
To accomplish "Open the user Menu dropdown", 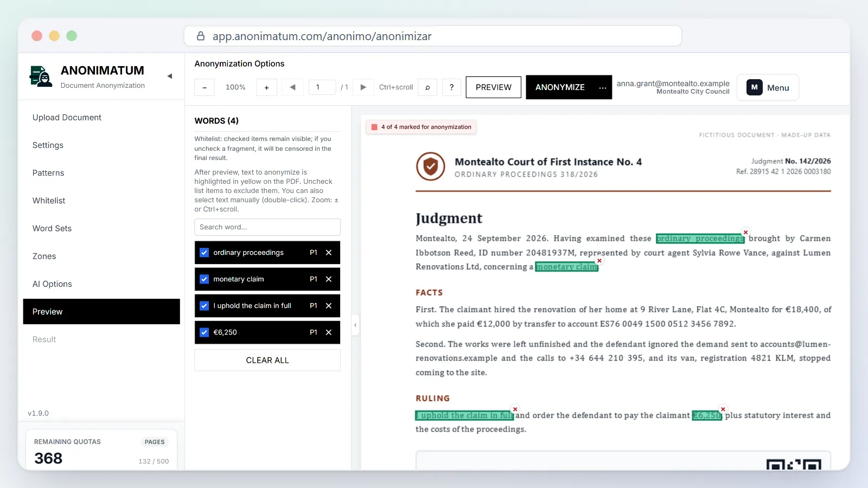I will click(x=768, y=87).
